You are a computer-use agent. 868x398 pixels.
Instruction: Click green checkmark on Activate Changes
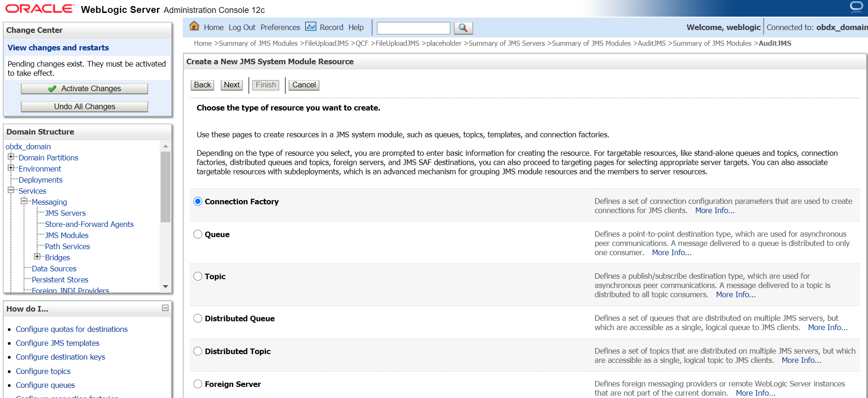pyautogui.click(x=52, y=89)
